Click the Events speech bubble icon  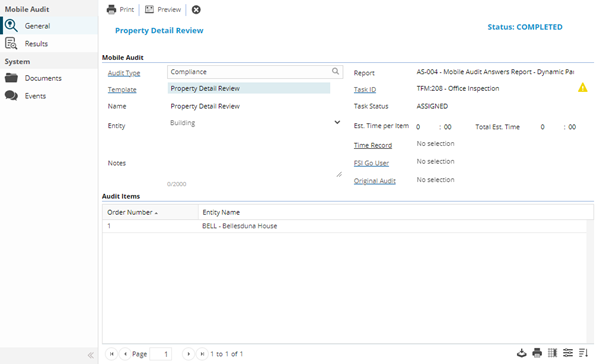pyautogui.click(x=11, y=95)
